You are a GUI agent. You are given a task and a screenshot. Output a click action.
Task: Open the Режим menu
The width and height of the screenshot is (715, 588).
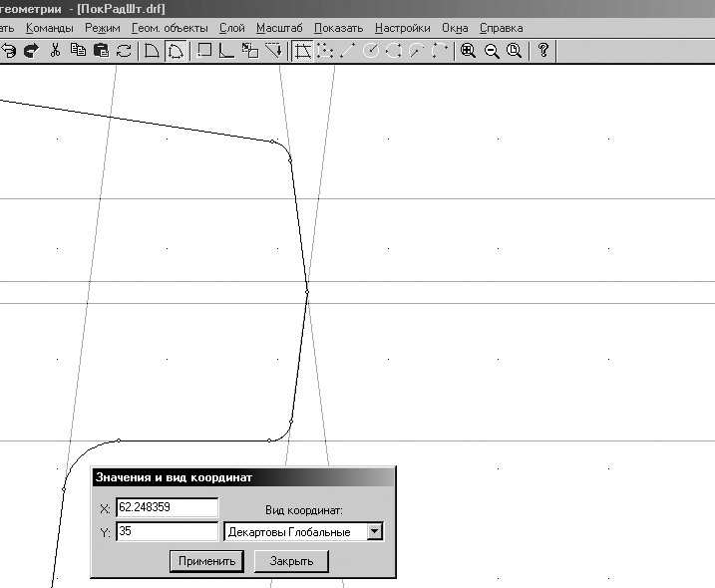coord(103,28)
